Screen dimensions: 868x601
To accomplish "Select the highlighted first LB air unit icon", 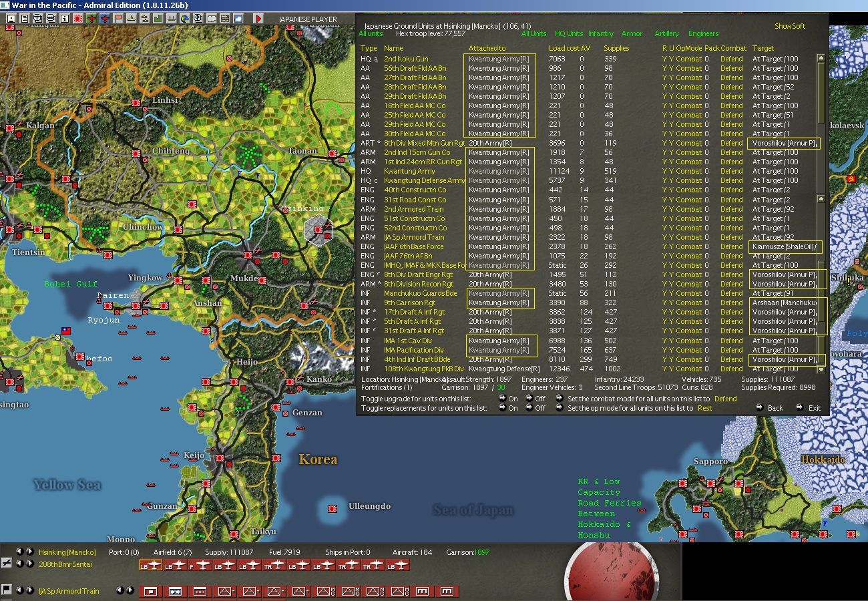I will pos(151,565).
